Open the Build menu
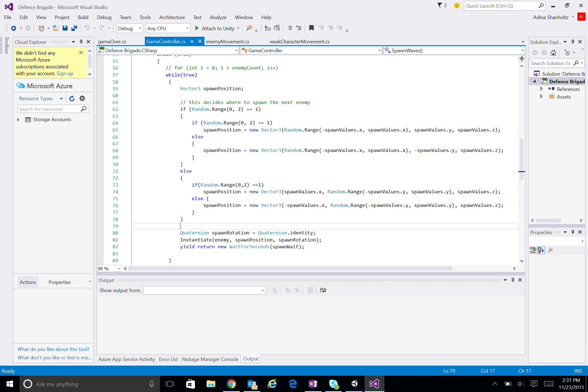 tap(83, 17)
